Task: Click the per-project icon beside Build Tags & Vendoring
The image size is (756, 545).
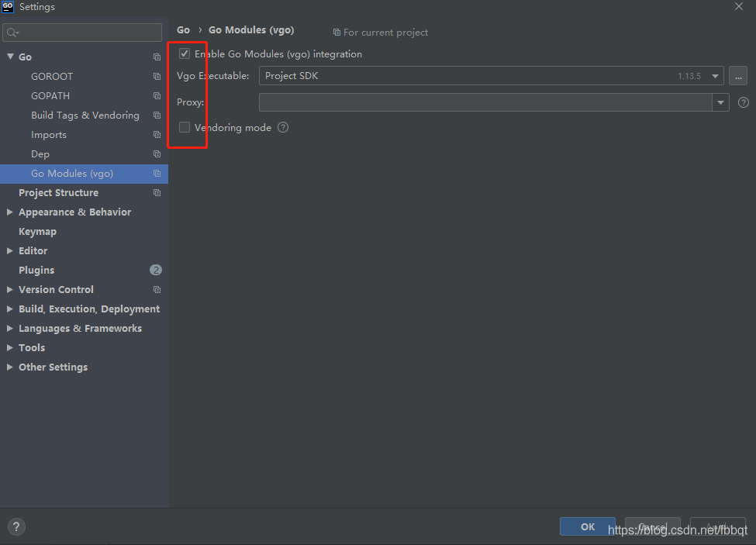Action: pos(157,116)
